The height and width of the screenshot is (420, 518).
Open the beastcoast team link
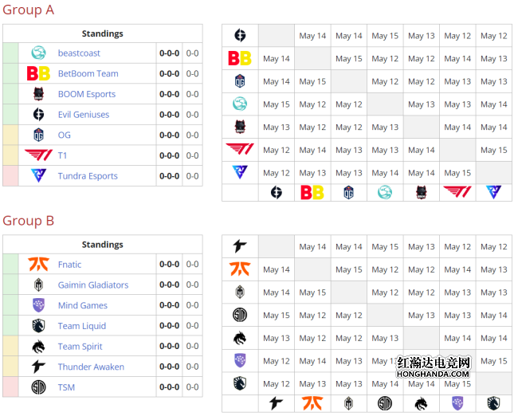[x=79, y=53]
